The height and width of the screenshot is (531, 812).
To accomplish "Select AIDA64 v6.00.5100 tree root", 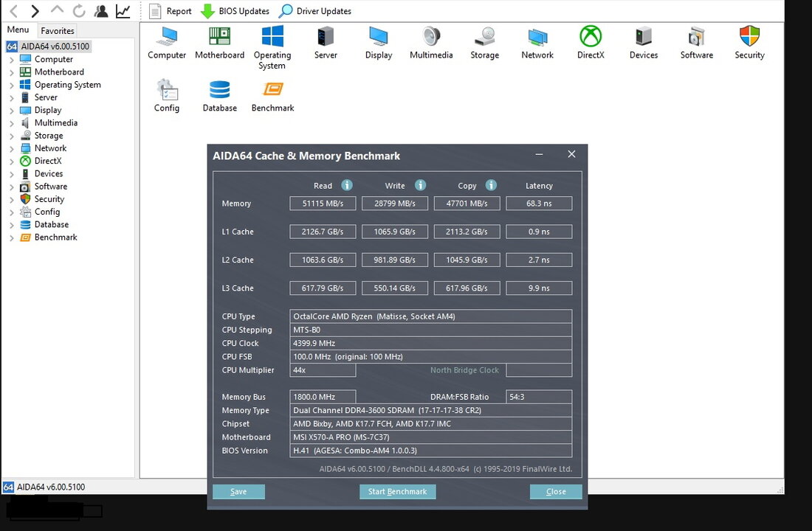I will tap(49, 46).
